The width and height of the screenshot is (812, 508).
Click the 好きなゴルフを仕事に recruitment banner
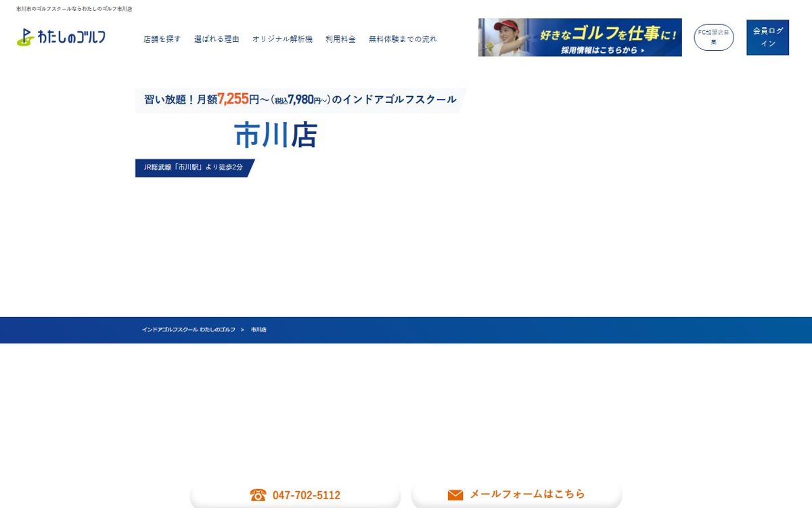point(580,37)
